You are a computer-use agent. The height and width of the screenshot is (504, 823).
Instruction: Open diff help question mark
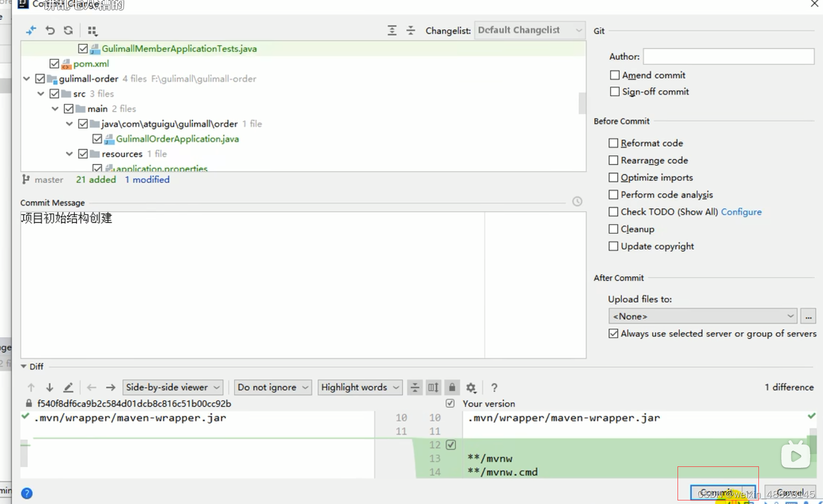tap(494, 388)
